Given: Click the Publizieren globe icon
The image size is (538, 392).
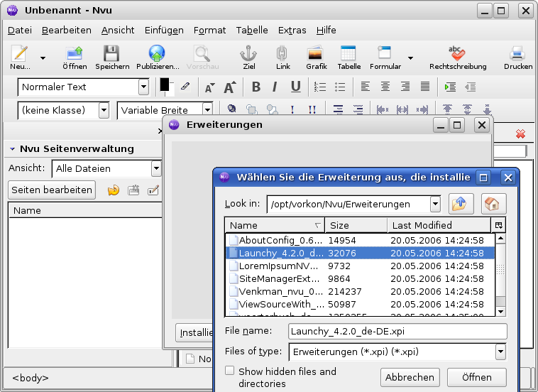Looking at the screenshot, I should pos(157,53).
